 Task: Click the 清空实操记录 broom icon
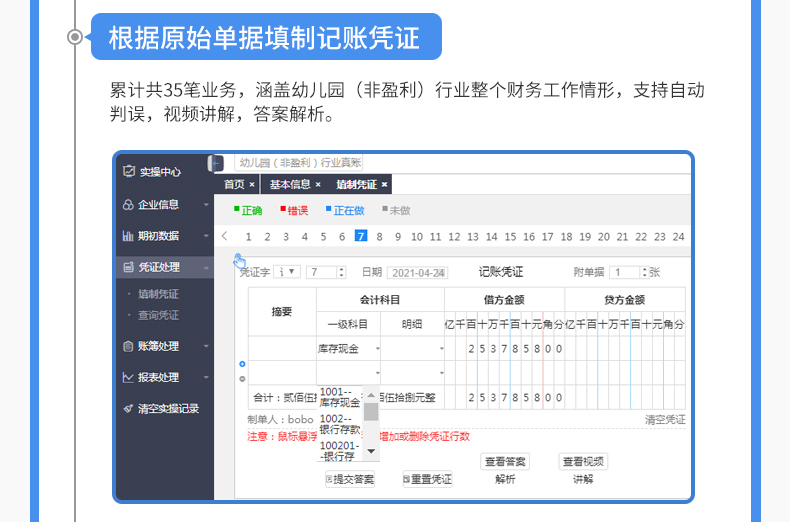128,408
